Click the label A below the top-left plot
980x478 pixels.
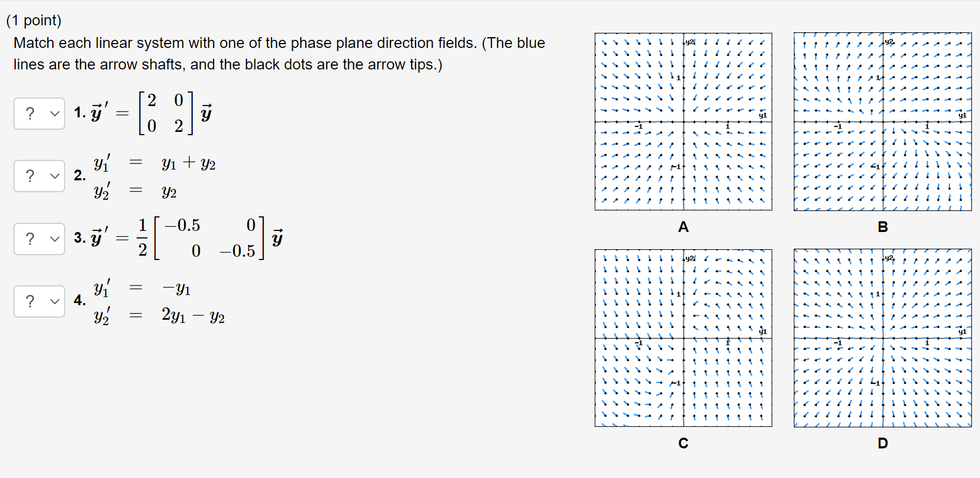pos(683,227)
